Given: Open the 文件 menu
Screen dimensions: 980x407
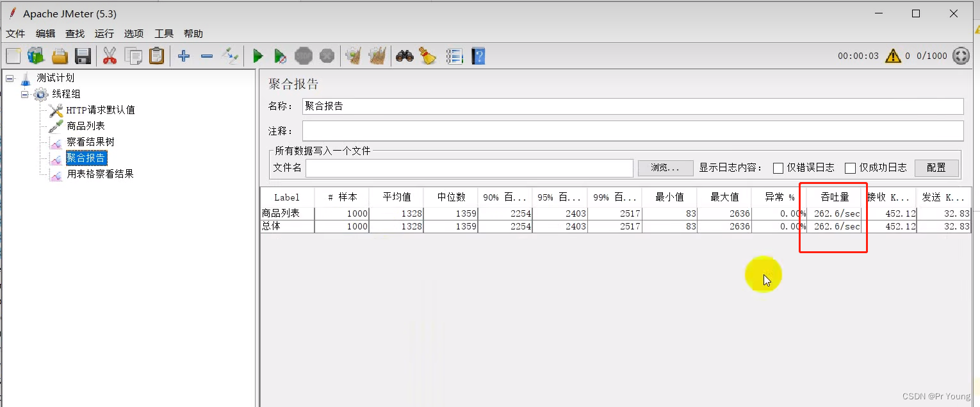Looking at the screenshot, I should tap(15, 34).
